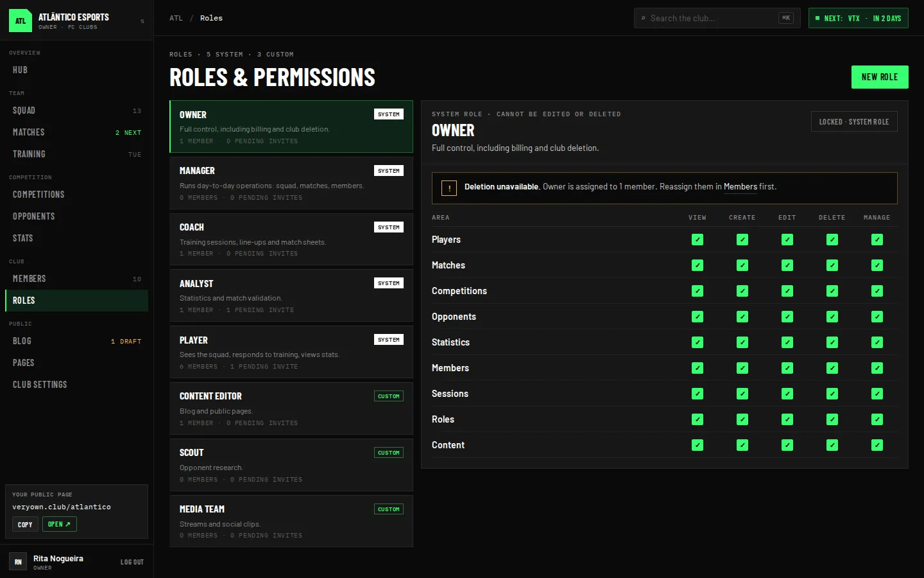Click the search magnifier icon
Image resolution: width=924 pixels, height=578 pixels.
[644, 18]
